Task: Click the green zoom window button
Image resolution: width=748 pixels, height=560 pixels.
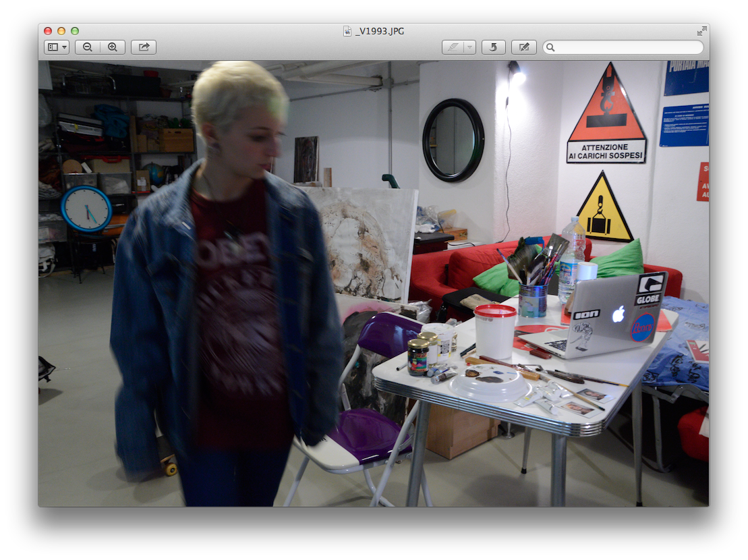Action: click(x=75, y=31)
